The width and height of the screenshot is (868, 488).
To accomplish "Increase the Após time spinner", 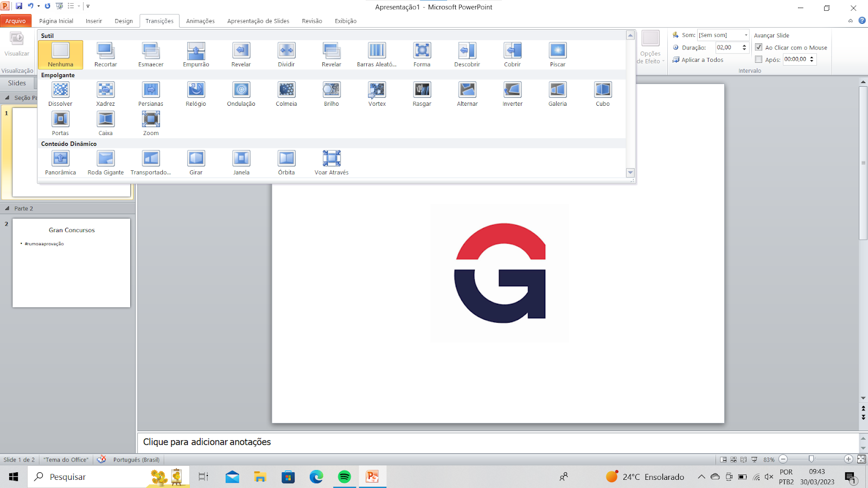I will tap(812, 57).
